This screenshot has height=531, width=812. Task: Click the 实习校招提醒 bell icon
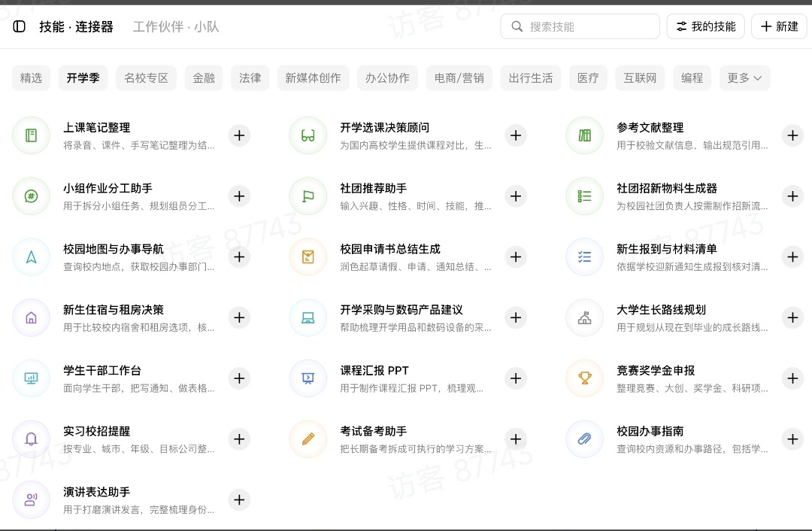pyautogui.click(x=31, y=439)
